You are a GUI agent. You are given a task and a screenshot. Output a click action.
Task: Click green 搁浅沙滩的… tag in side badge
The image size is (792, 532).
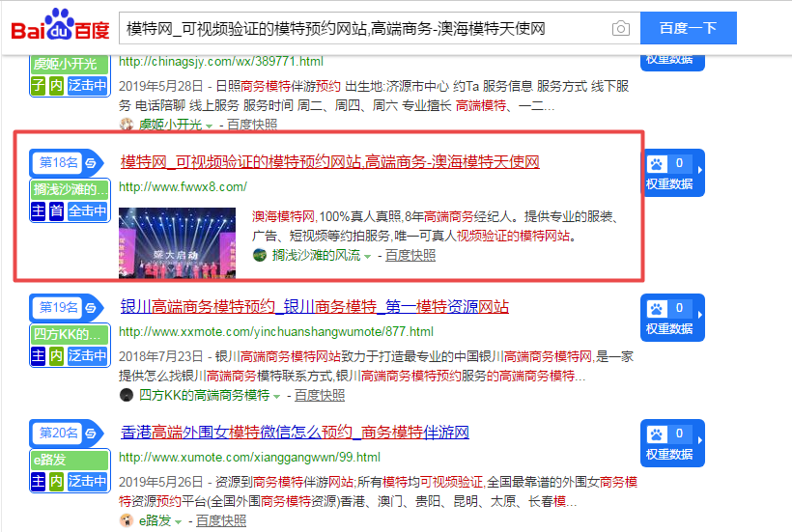pyautogui.click(x=71, y=190)
